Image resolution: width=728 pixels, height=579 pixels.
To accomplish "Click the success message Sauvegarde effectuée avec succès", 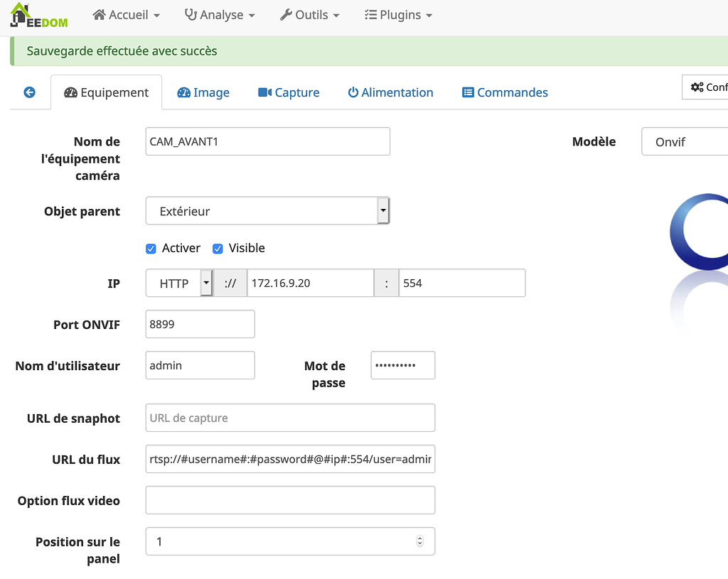I will pyautogui.click(x=122, y=51).
